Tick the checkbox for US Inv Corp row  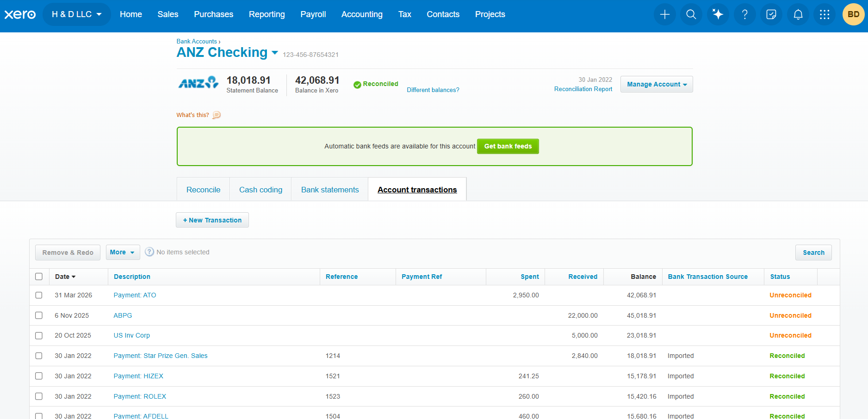(x=39, y=335)
